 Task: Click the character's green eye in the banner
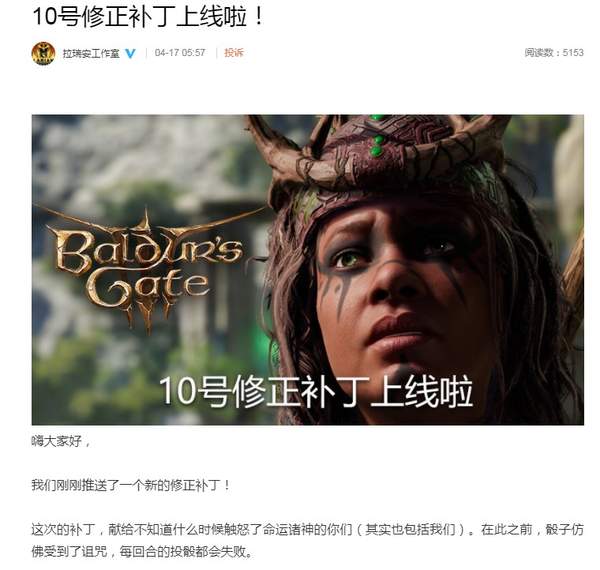click(348, 259)
